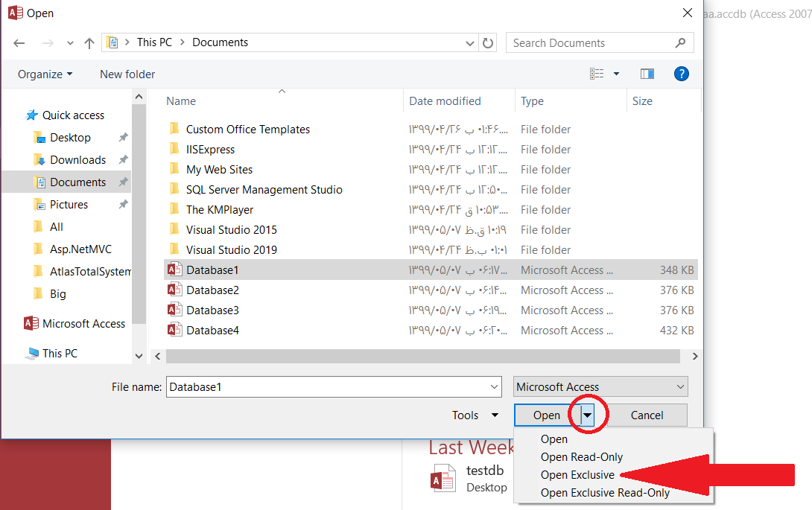Toggle the preview pane

tap(647, 74)
